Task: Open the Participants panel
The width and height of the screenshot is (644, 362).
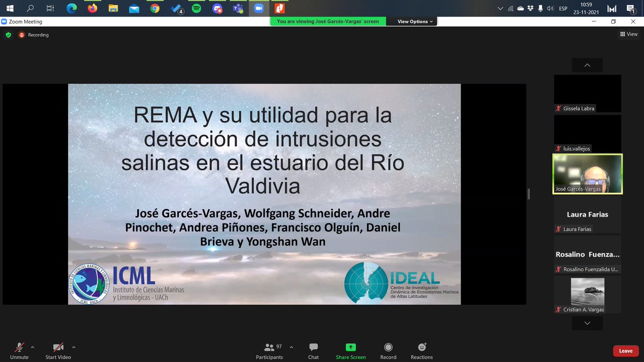Action: pyautogui.click(x=269, y=351)
